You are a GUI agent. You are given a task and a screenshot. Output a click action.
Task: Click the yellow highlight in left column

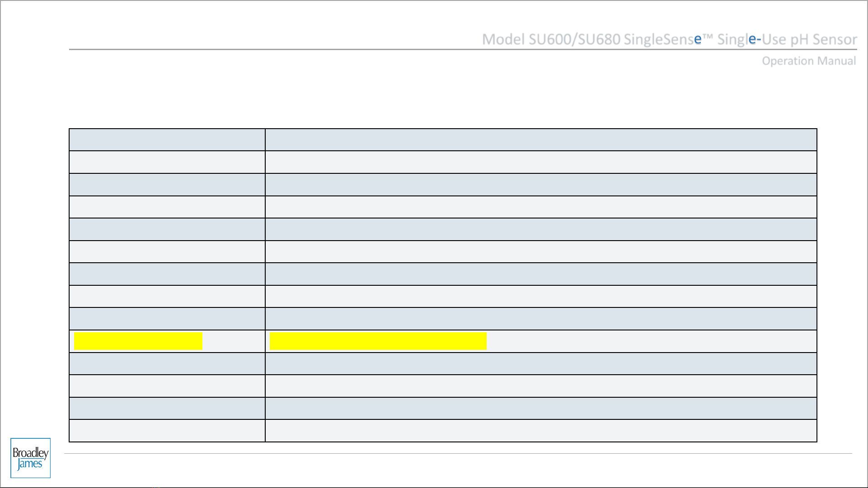[138, 341]
